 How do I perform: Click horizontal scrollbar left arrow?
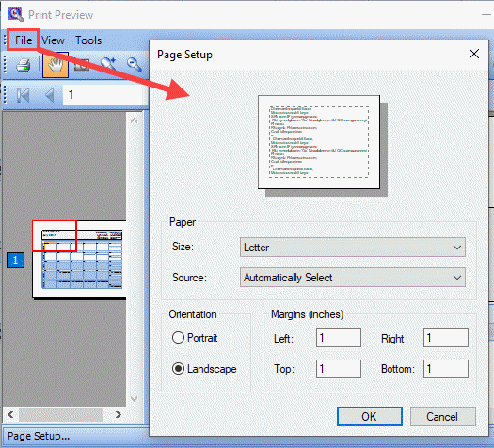pos(10,414)
